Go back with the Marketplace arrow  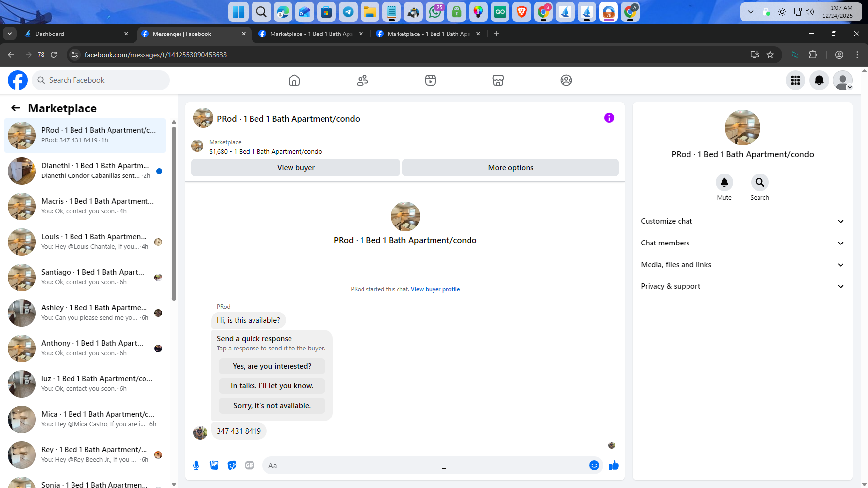coord(16,108)
